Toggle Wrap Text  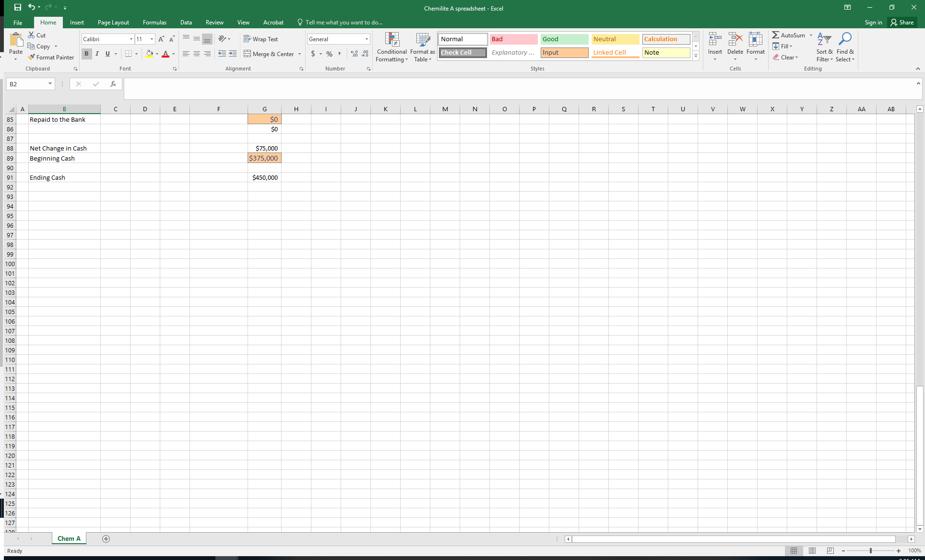(x=261, y=39)
